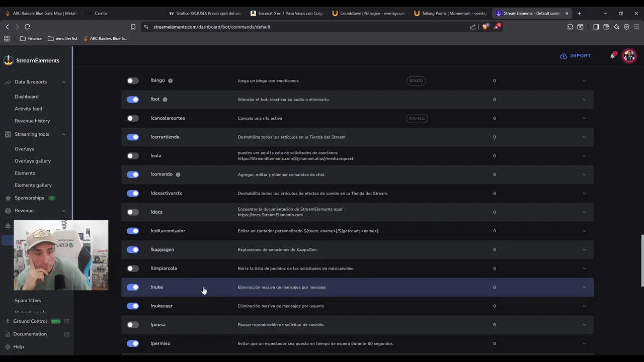Open Ground Control external link icon

click(x=67, y=321)
